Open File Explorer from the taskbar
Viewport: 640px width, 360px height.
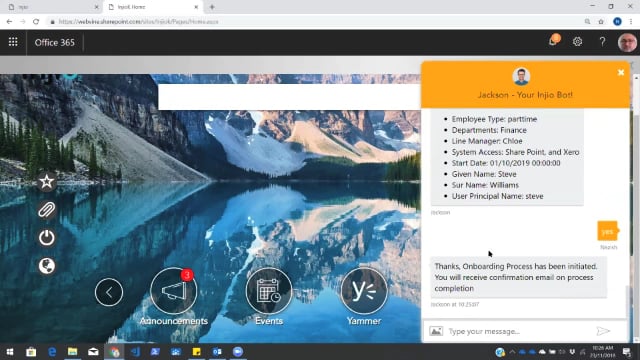coord(73,351)
